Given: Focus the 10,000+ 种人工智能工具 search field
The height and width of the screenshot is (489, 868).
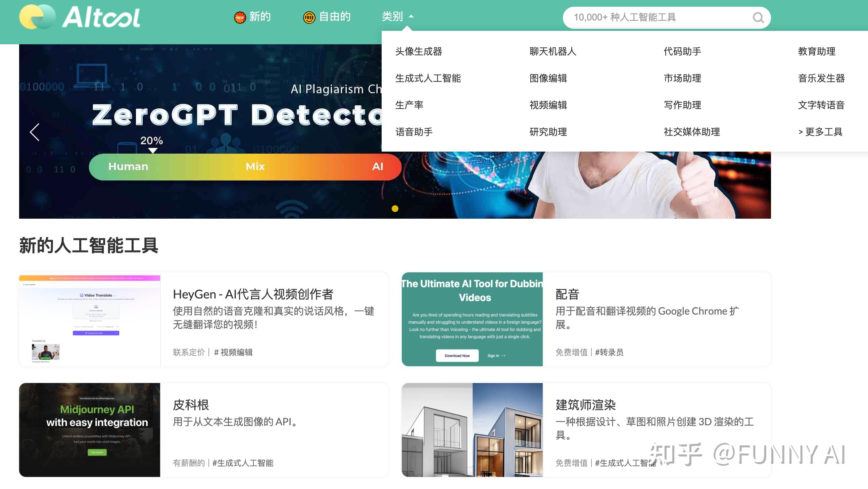Looking at the screenshot, I should click(x=667, y=17).
